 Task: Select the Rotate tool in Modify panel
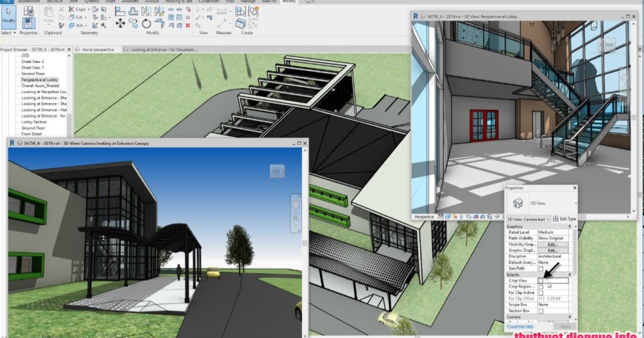coord(146,23)
